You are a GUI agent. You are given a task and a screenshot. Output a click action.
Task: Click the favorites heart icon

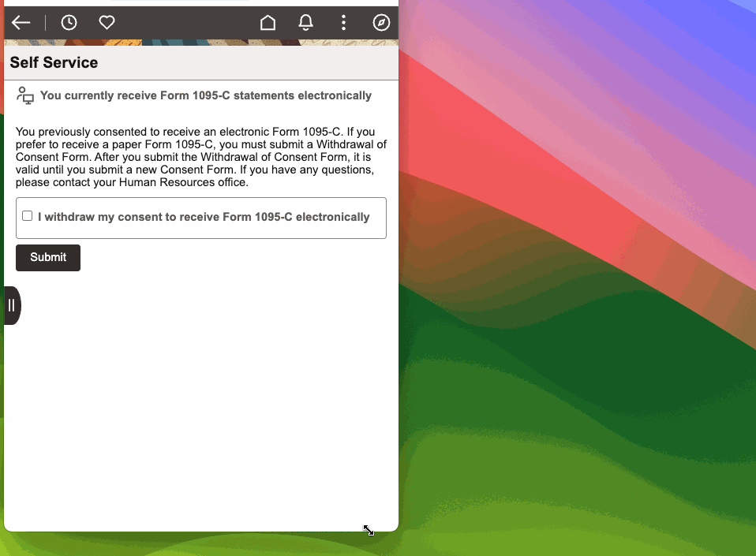click(107, 23)
